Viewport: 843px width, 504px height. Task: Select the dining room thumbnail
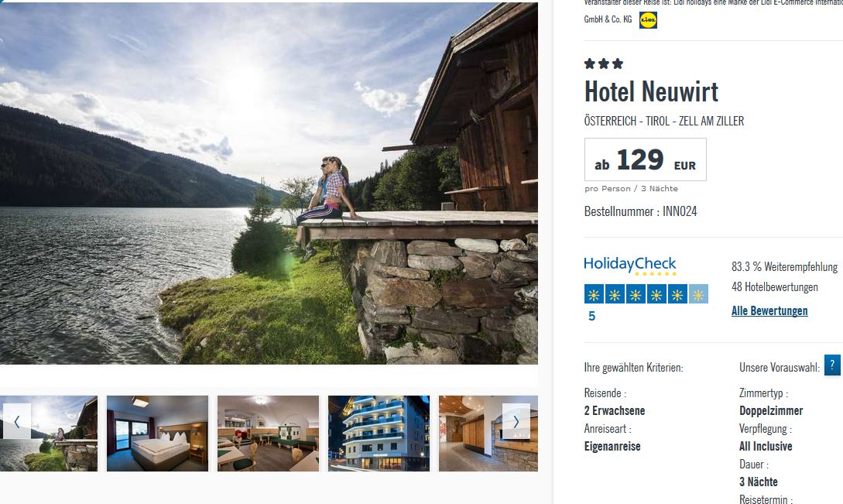[x=269, y=434]
